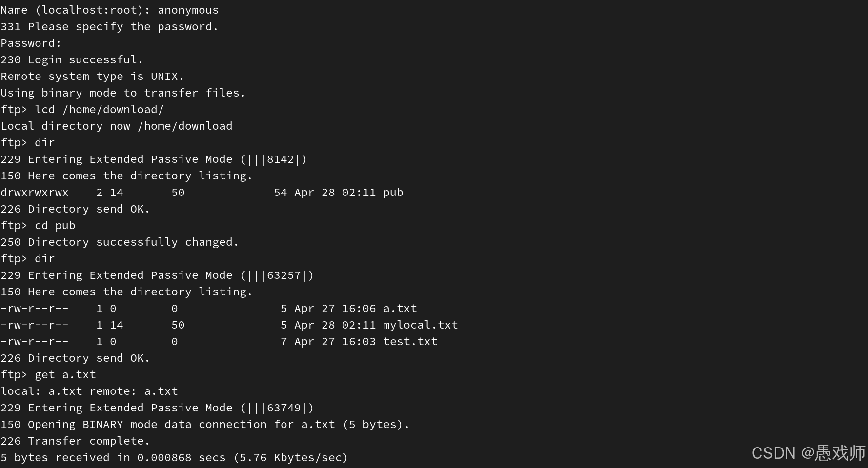Click the 'cd pub' command text
Viewport: 868px width, 468px height.
pyautogui.click(x=55, y=225)
